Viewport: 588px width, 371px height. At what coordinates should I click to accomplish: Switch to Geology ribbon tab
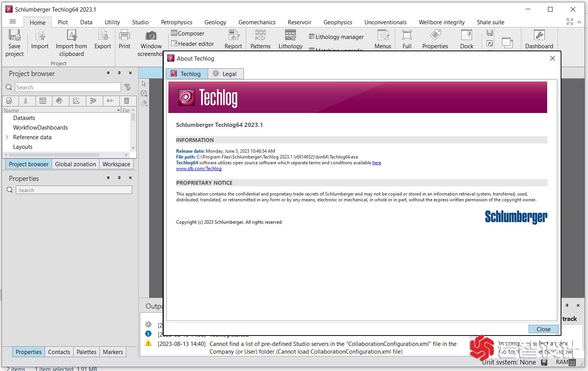tap(215, 22)
